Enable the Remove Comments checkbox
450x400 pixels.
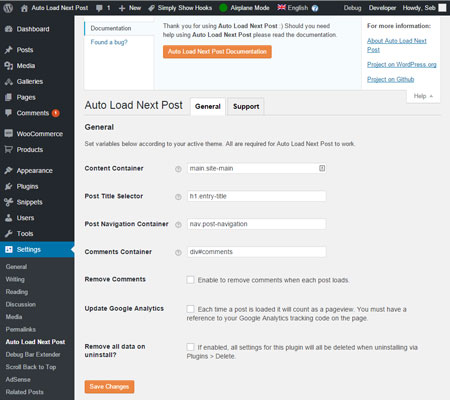[x=190, y=280]
